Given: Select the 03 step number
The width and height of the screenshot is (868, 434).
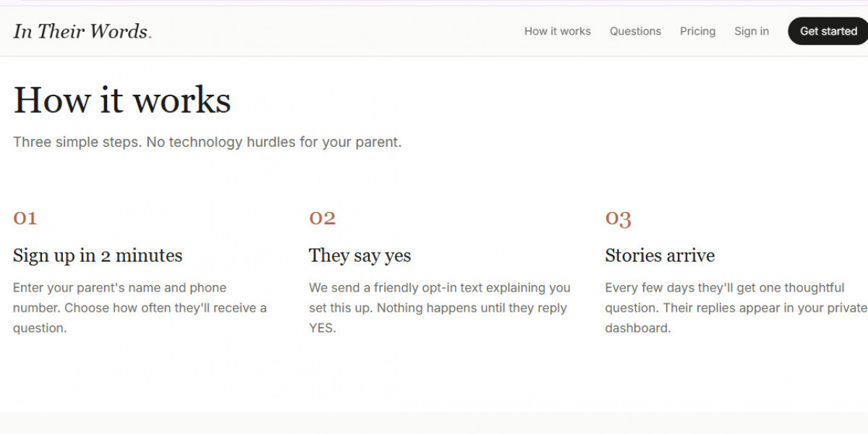Looking at the screenshot, I should 618,218.
